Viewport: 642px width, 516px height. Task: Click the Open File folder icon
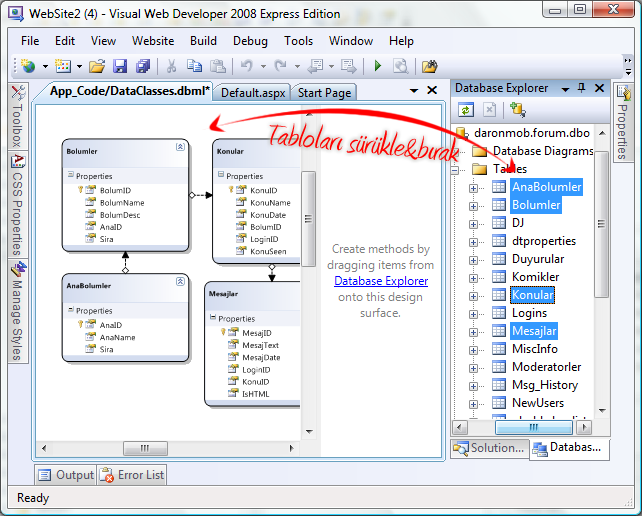pos(96,66)
